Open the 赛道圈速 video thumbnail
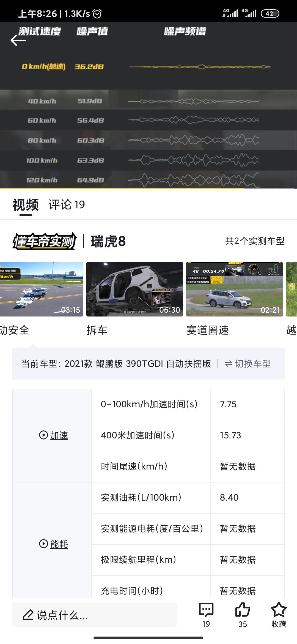This screenshot has width=297, height=644. point(235,289)
